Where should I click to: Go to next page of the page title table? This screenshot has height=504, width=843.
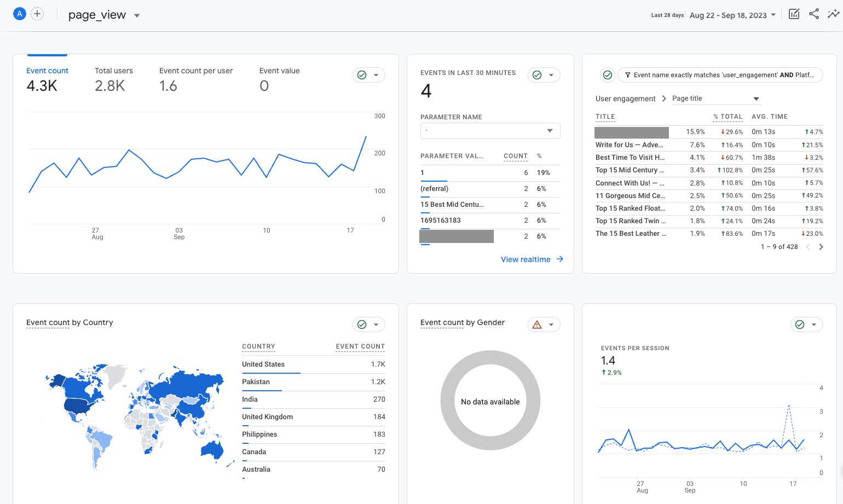[x=821, y=247]
